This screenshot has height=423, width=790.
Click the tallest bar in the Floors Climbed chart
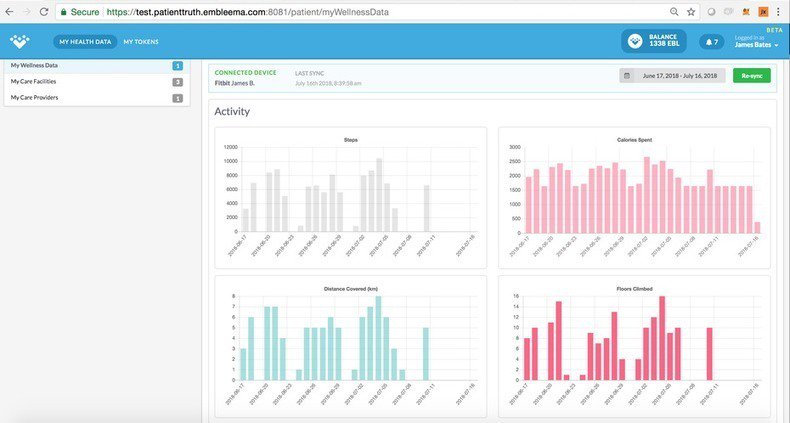click(x=662, y=338)
